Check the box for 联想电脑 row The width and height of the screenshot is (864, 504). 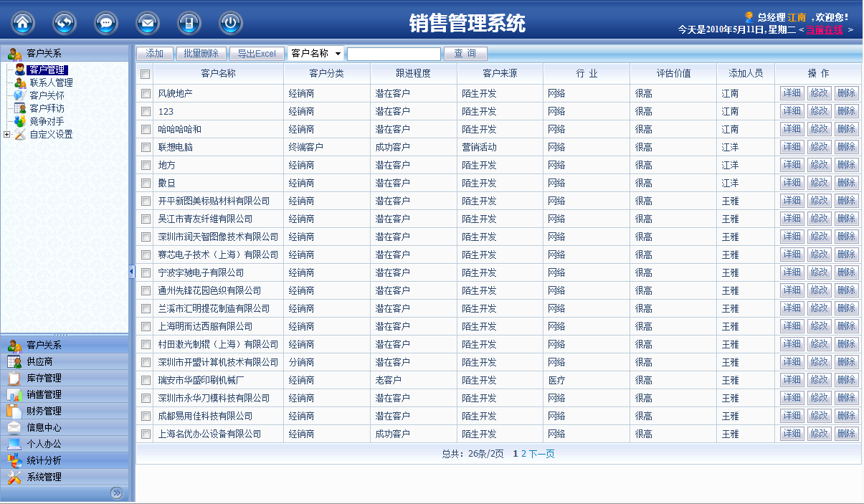coord(146,147)
